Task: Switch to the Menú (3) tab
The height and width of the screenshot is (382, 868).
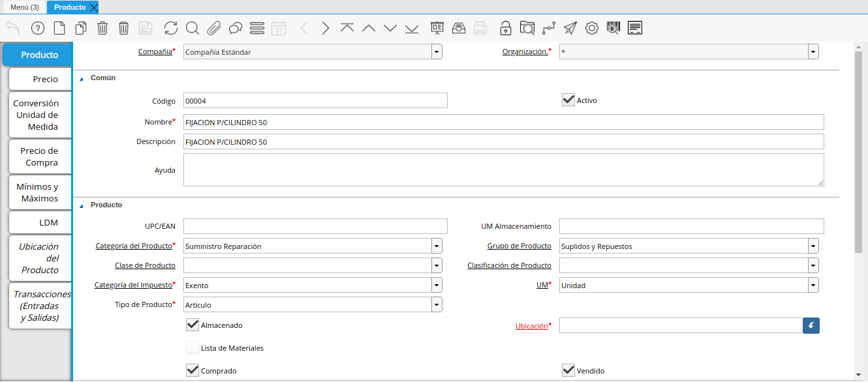Action: (25, 7)
